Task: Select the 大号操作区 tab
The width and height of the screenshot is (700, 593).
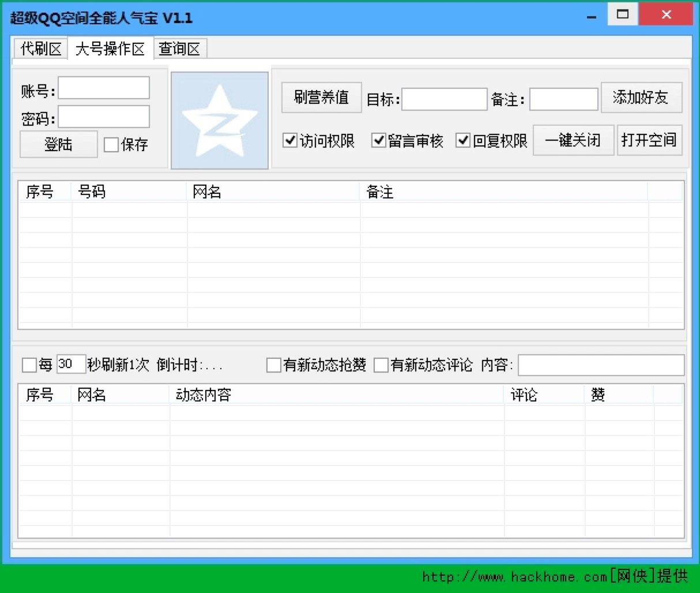Action: (110, 48)
